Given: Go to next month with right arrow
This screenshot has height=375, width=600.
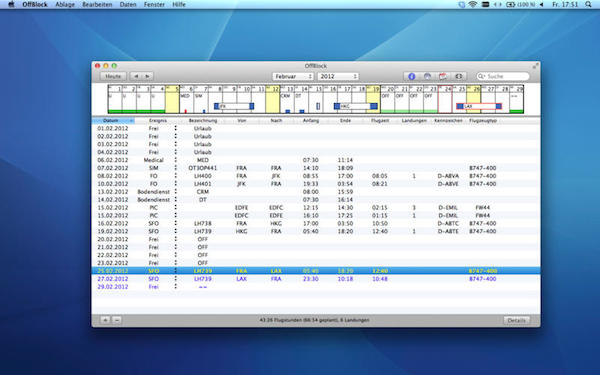Looking at the screenshot, I should coord(147,77).
